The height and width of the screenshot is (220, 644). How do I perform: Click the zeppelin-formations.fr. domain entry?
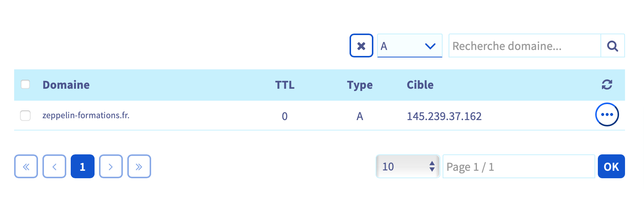[86, 116]
